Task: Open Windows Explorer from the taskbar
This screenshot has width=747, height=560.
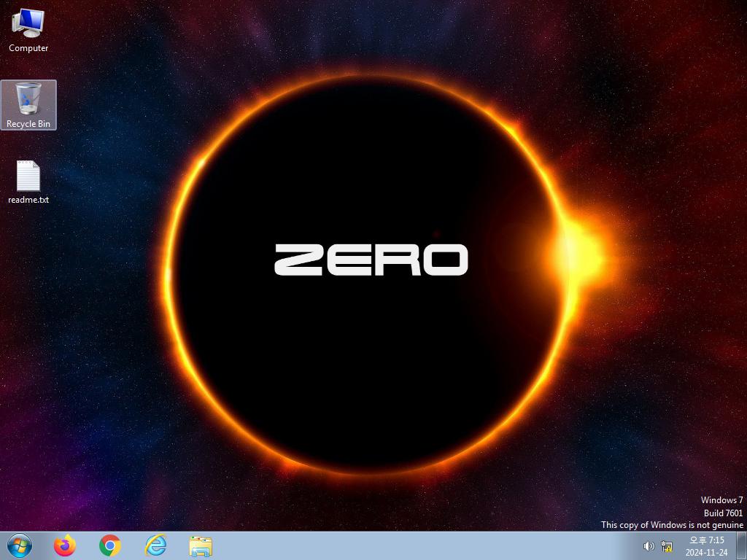Action: (201, 546)
